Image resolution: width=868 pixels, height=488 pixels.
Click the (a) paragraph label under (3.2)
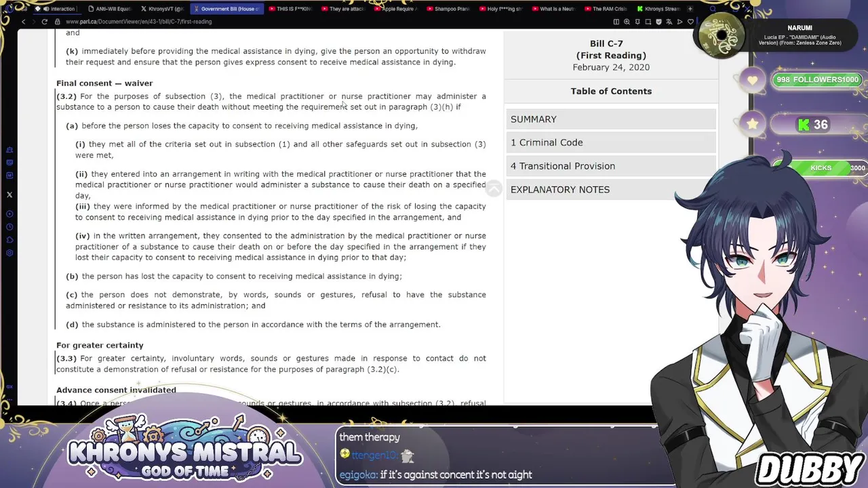(x=72, y=126)
